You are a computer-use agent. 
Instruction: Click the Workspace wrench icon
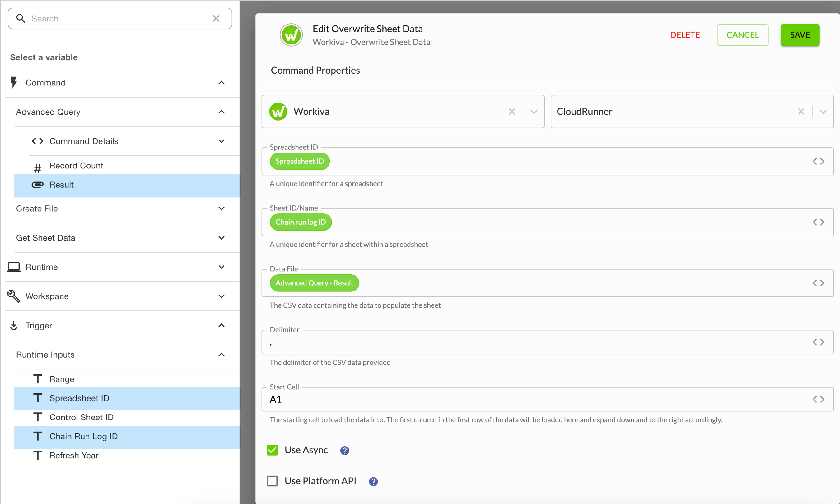[14, 296]
